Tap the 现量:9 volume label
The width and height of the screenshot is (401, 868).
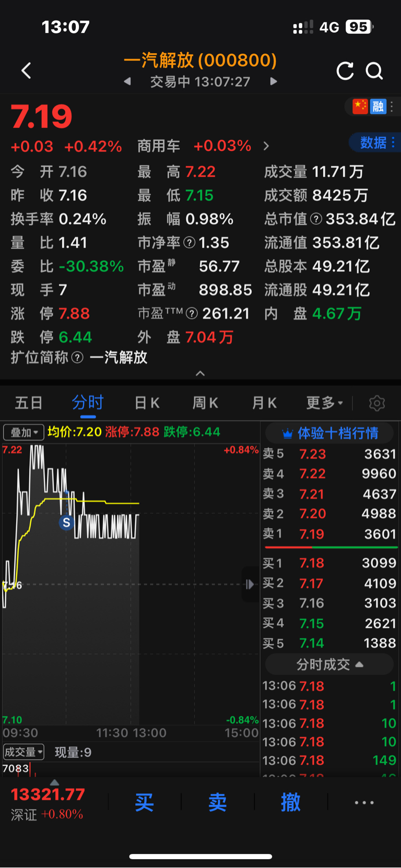point(73,752)
